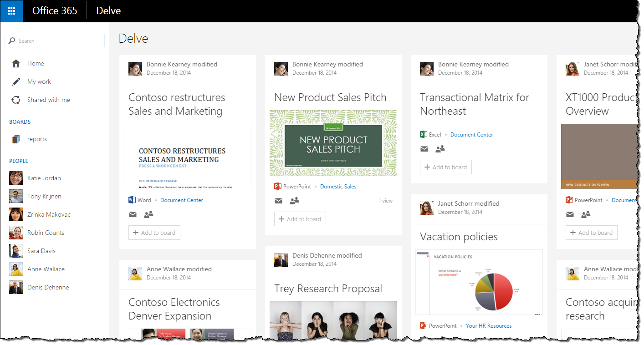644x345 pixels.
Task: Click email icon on New Product Sales Pitch card
Action: [278, 201]
